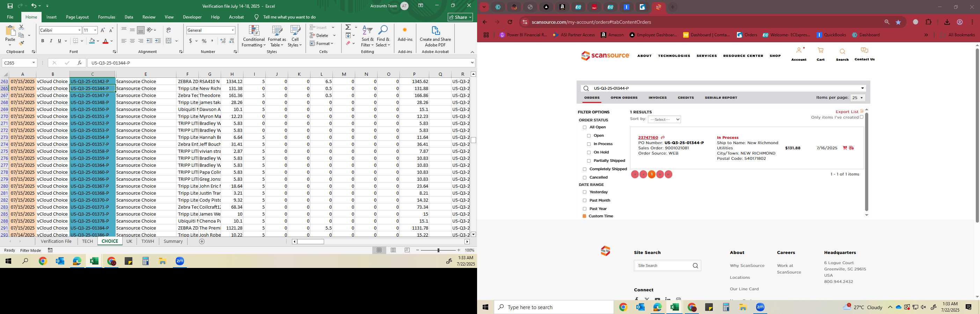Image resolution: width=980 pixels, height=314 pixels.
Task: Toggle Italic formatting in Excel ribbon
Action: 51,41
